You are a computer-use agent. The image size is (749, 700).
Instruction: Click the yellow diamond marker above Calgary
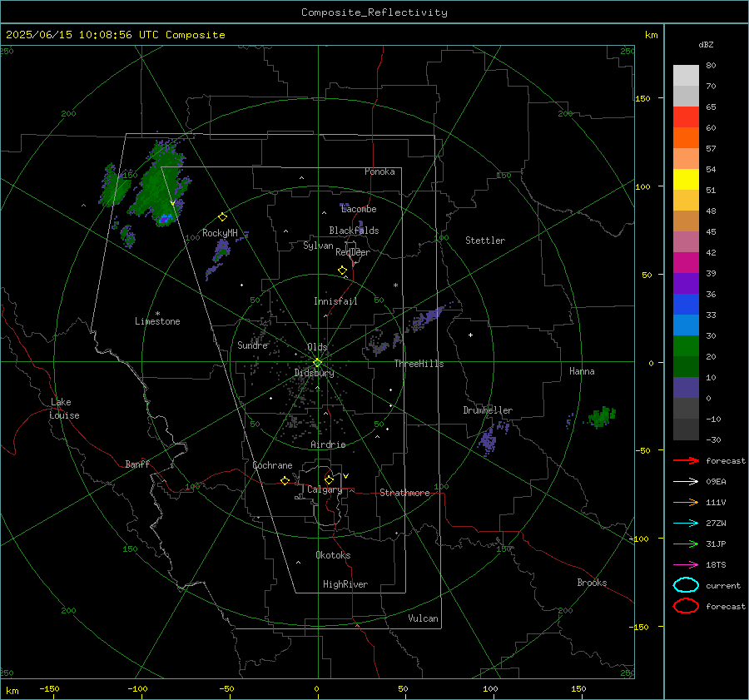[329, 479]
